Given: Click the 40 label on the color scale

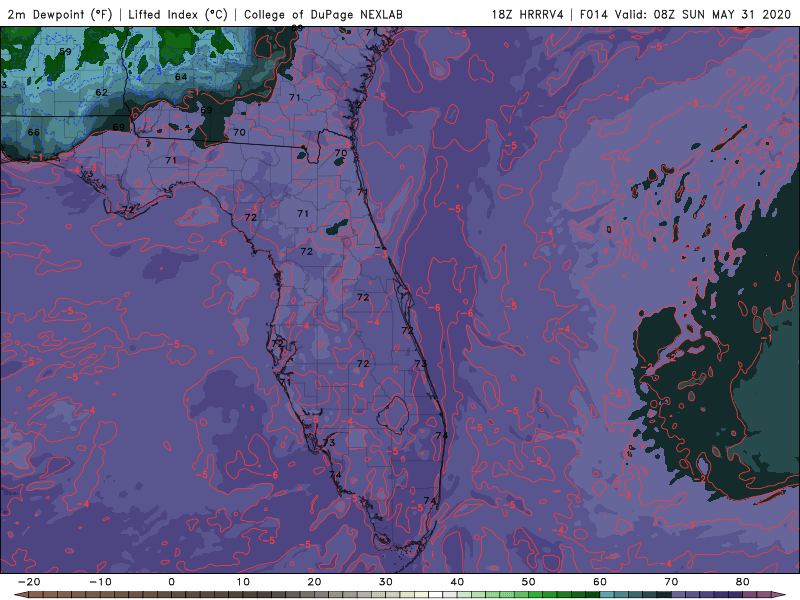Looking at the screenshot, I should pos(457,582).
